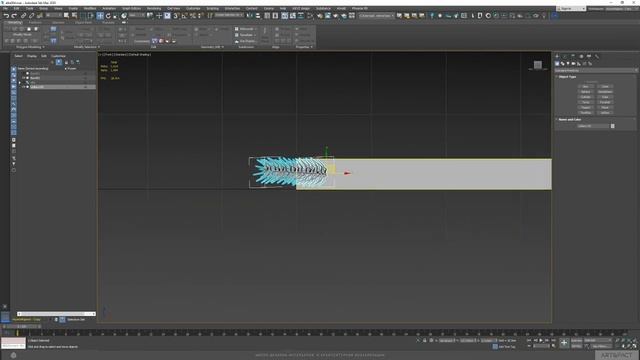Collapse the Name and Color rollout
The height and width of the screenshot is (360, 640).
coord(569,120)
